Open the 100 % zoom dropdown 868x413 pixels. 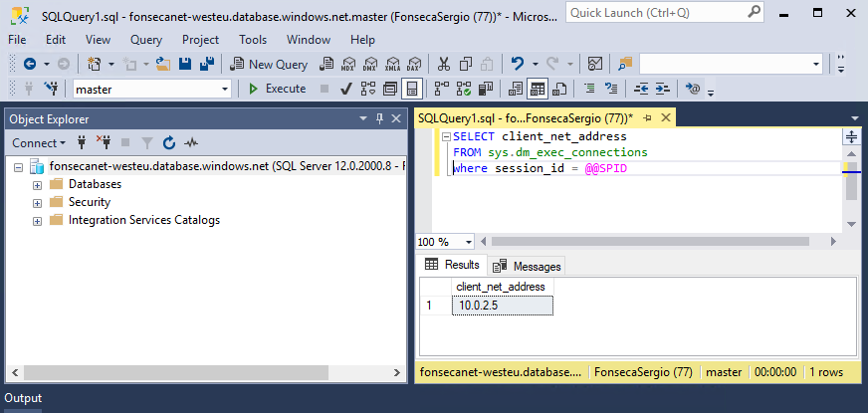click(x=470, y=242)
